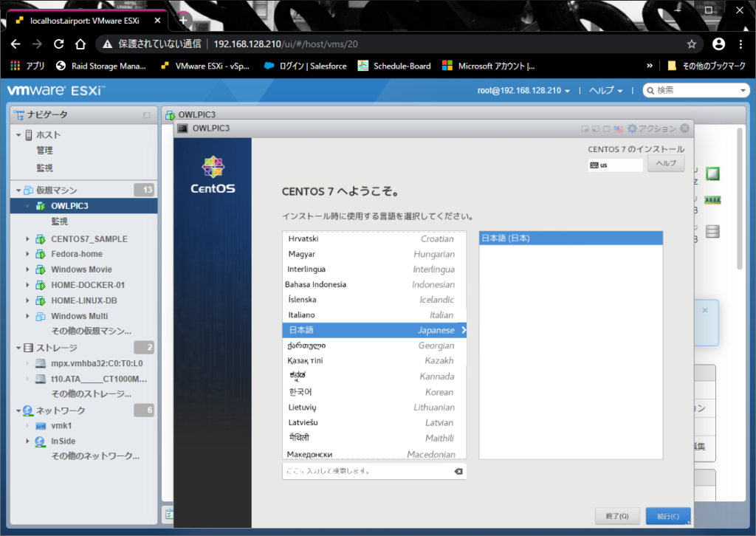Close the OWLPIC3 console window
Screen dimensions: 756x536
[684, 128]
